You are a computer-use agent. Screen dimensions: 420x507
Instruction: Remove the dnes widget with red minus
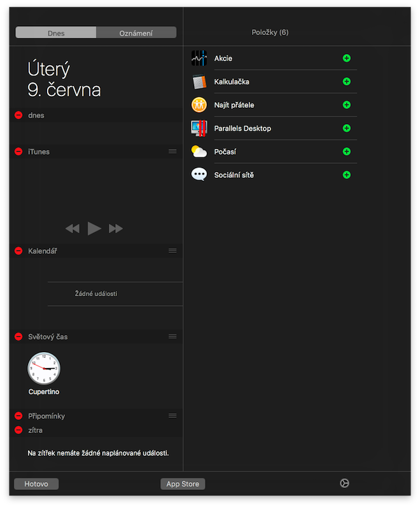(18, 115)
